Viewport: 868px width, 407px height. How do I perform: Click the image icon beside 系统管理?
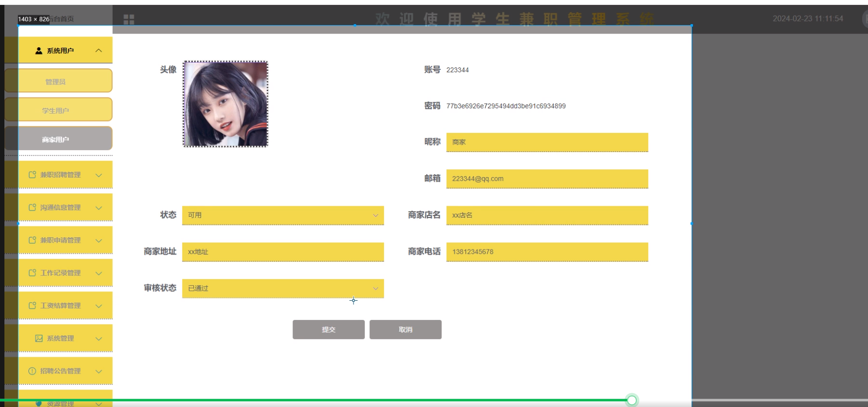coord(39,338)
